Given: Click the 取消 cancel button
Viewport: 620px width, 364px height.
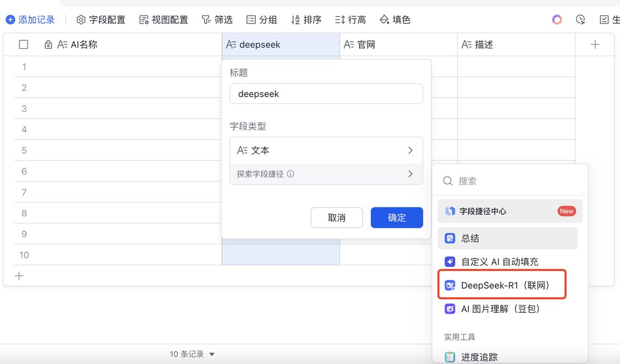Looking at the screenshot, I should (336, 218).
